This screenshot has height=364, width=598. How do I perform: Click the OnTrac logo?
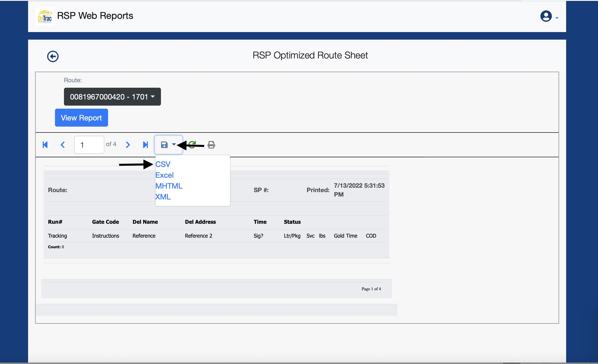(45, 17)
